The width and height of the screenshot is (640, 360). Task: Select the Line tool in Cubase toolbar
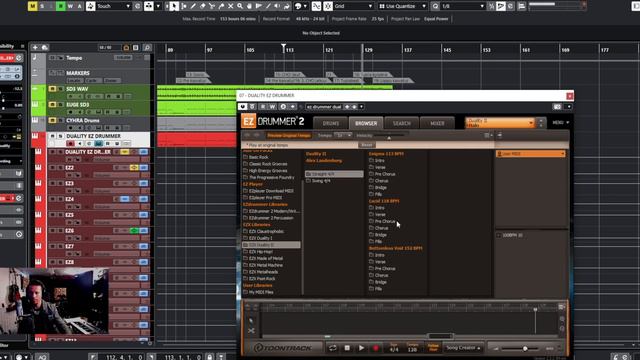(x=268, y=6)
